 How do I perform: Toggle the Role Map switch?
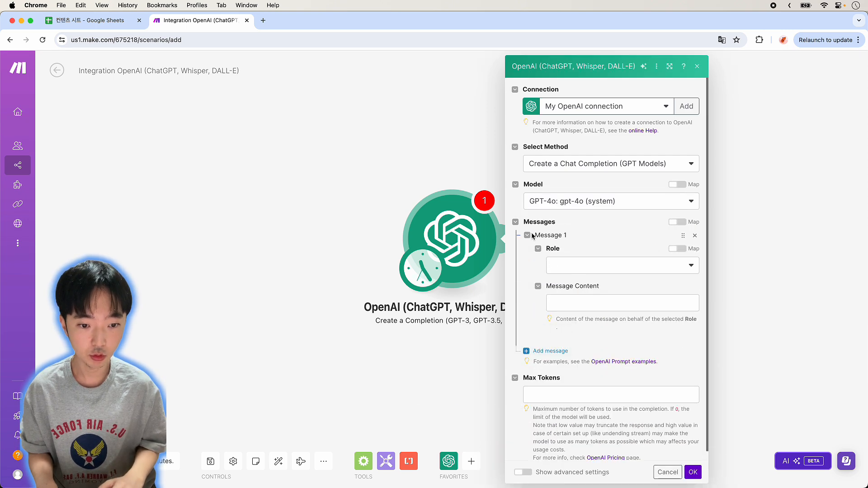point(677,249)
